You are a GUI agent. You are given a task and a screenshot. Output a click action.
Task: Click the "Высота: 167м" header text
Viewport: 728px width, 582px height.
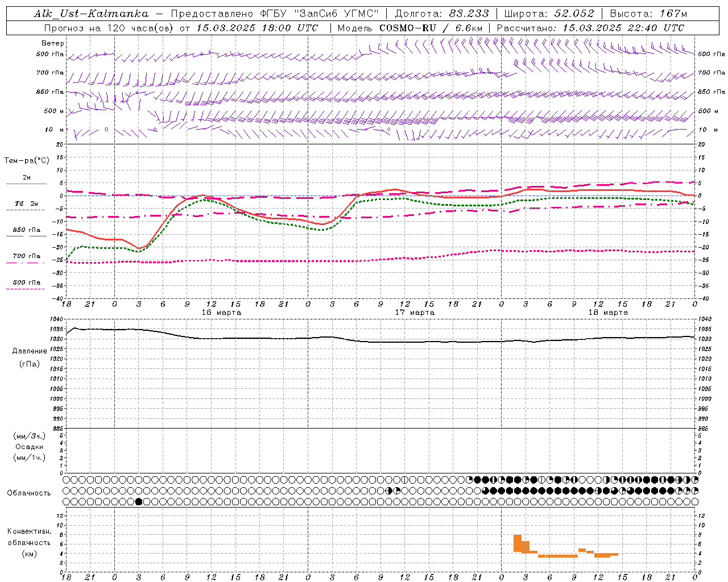pyautogui.click(x=648, y=14)
